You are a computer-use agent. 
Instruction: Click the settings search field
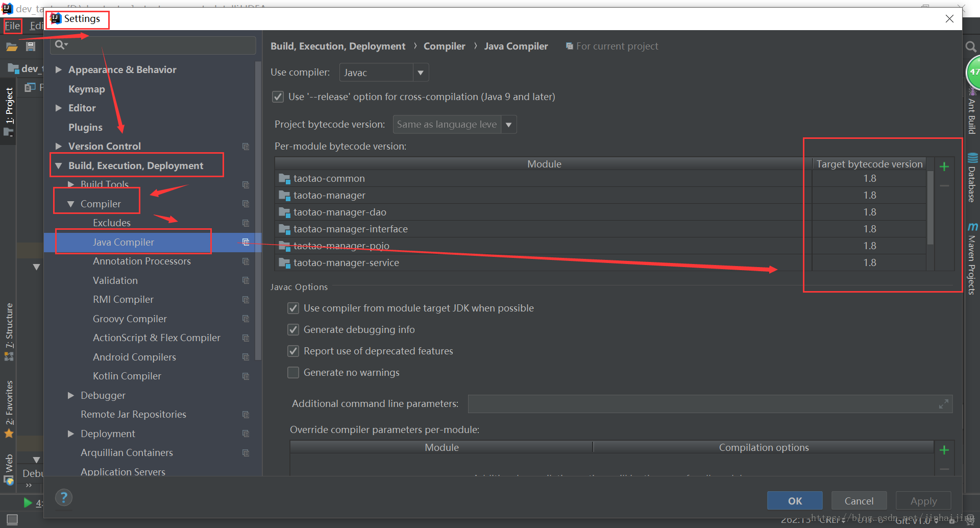point(153,45)
